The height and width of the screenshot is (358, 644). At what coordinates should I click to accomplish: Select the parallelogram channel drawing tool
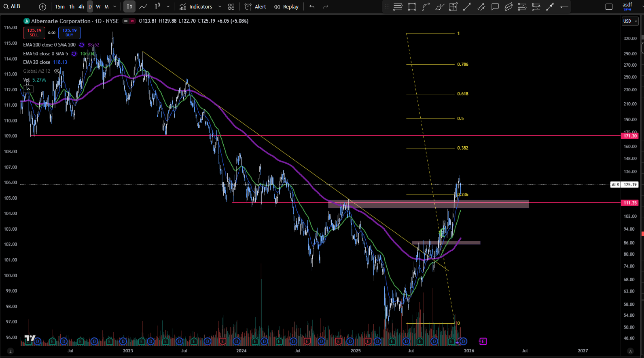[x=508, y=6]
